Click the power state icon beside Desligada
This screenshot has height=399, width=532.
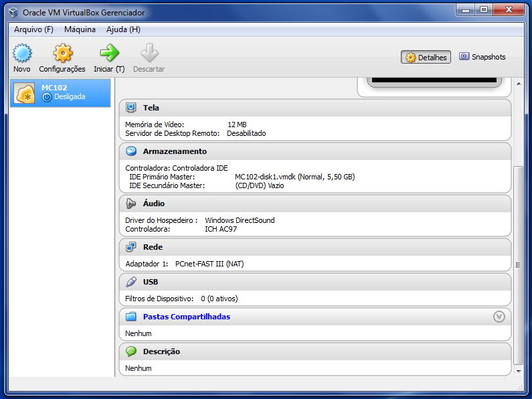[x=47, y=97]
